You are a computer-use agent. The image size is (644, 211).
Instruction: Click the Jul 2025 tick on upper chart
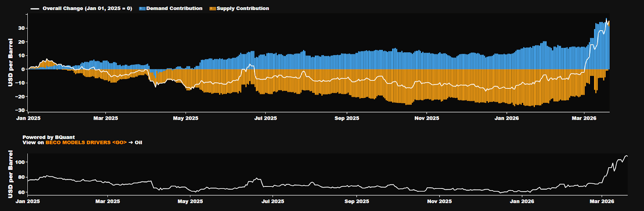[x=266, y=118]
